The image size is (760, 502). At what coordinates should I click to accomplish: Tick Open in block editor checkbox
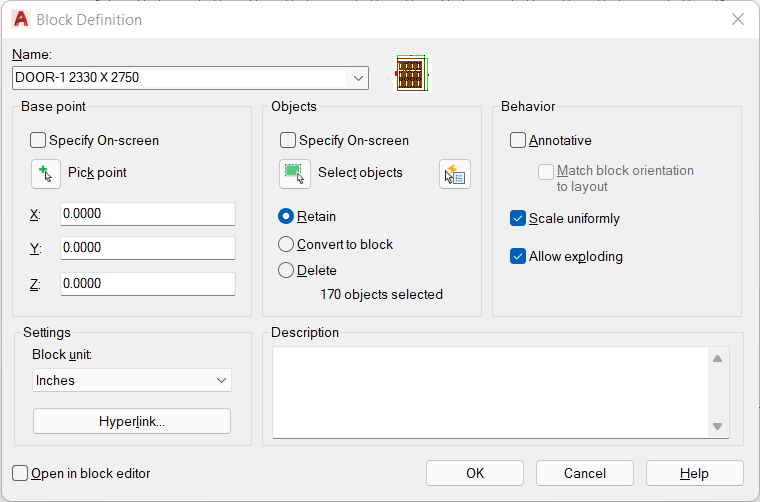tap(20, 473)
